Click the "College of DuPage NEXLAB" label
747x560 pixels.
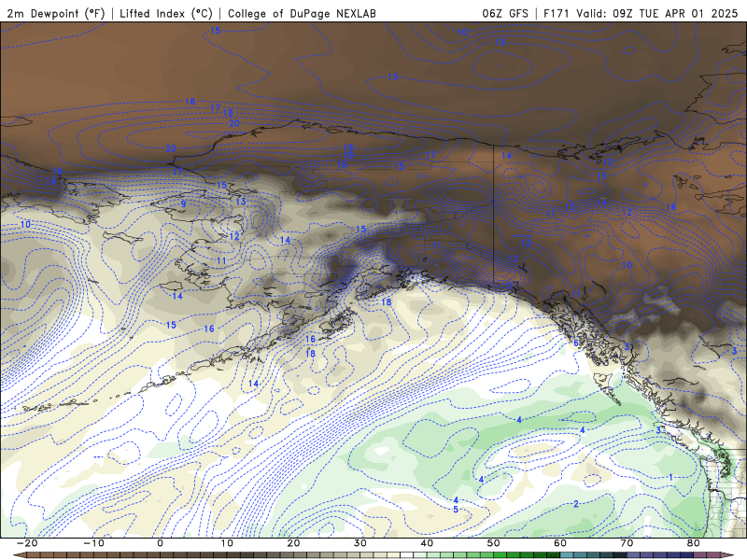(302, 13)
